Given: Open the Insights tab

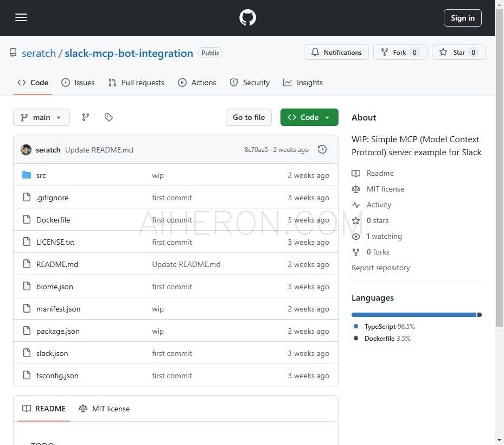Looking at the screenshot, I should coord(303,82).
